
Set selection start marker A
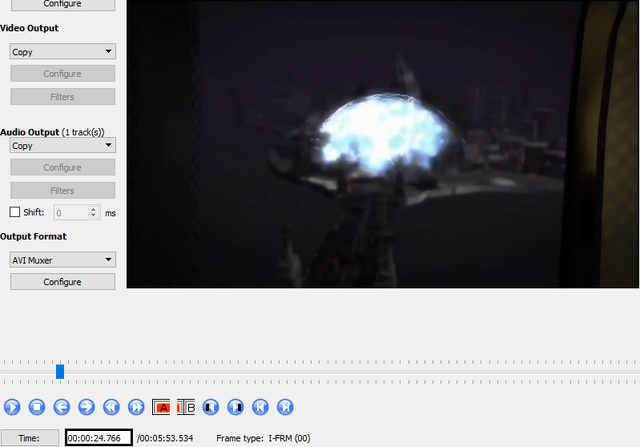[161, 407]
